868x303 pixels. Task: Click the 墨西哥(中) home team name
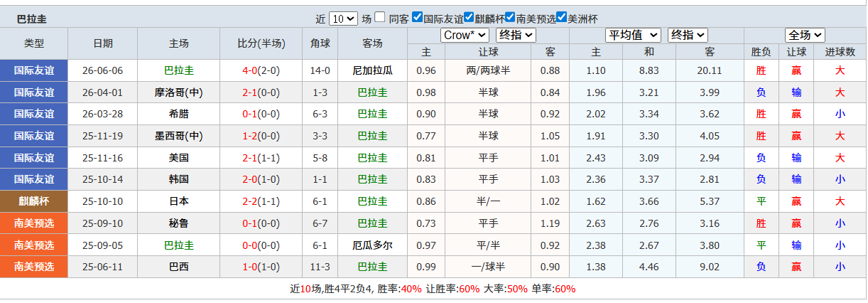tap(179, 136)
